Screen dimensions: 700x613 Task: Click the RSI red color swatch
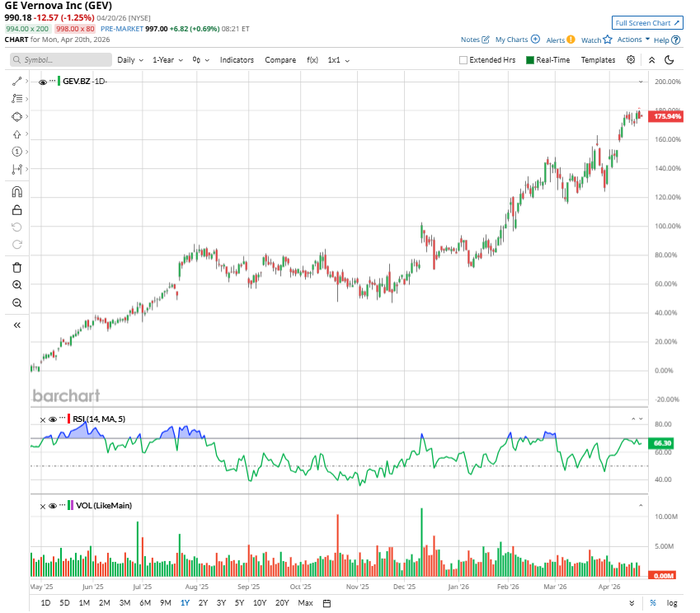68,419
